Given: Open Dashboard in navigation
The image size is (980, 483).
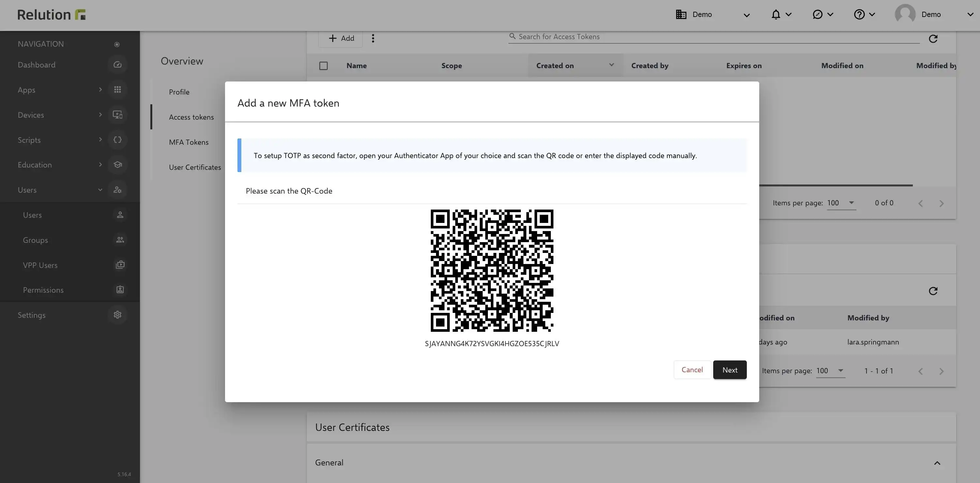Looking at the screenshot, I should click(37, 65).
